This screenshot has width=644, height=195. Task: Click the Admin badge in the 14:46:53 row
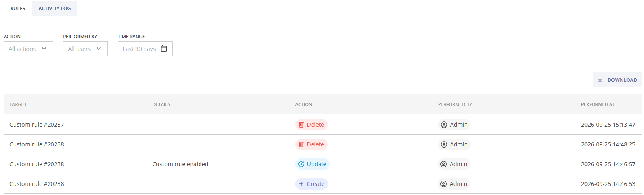[x=454, y=184]
